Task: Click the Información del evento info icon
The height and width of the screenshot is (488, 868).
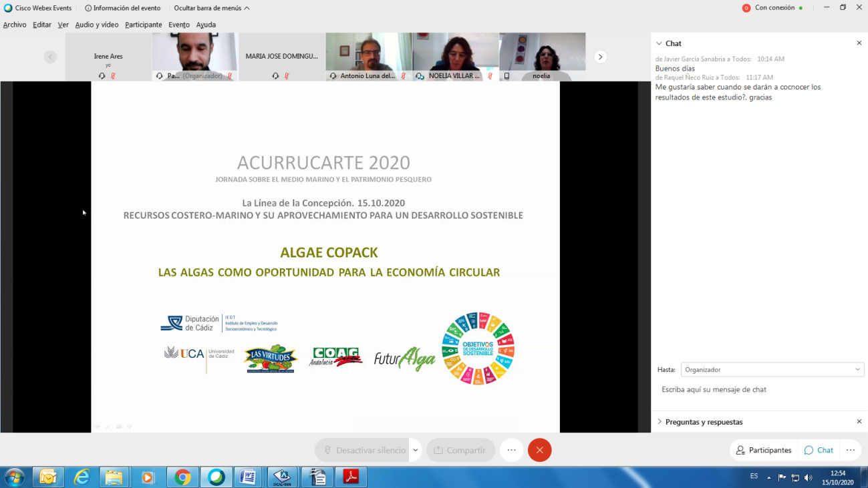Action: point(88,8)
